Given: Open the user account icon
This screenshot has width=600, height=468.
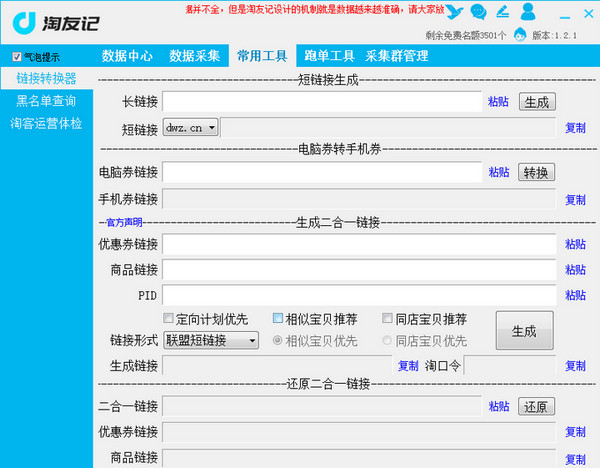Looking at the screenshot, I should [528, 12].
